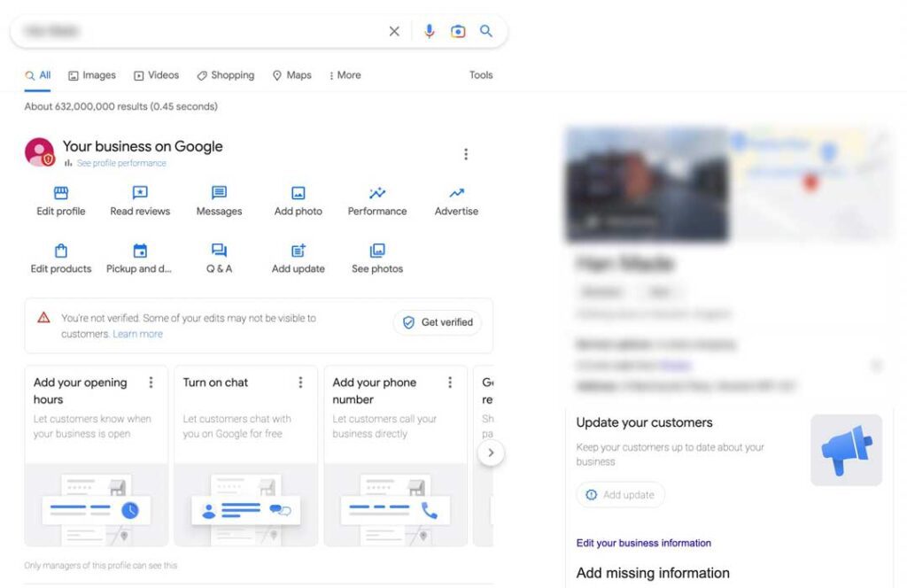Click the Add photo icon
Viewport: 907px width, 588px height.
[x=298, y=192]
